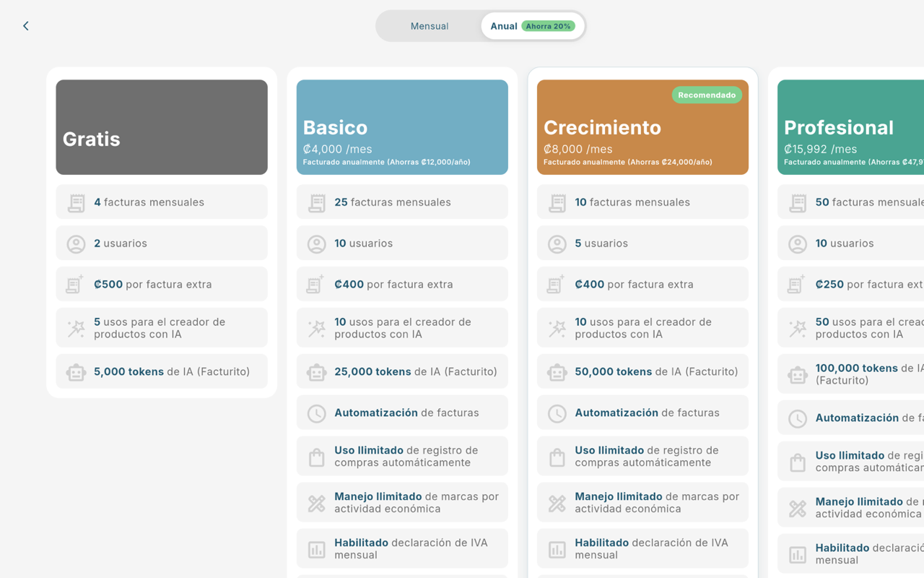Click magic wand icon beside 5 usos
This screenshot has width=924, height=578.
click(x=77, y=329)
